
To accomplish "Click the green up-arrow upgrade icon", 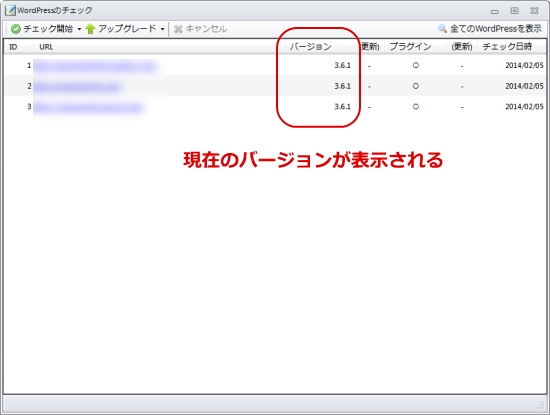I will (x=90, y=29).
